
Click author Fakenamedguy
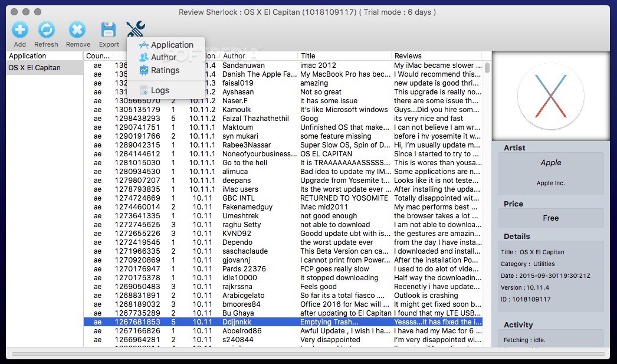point(247,207)
